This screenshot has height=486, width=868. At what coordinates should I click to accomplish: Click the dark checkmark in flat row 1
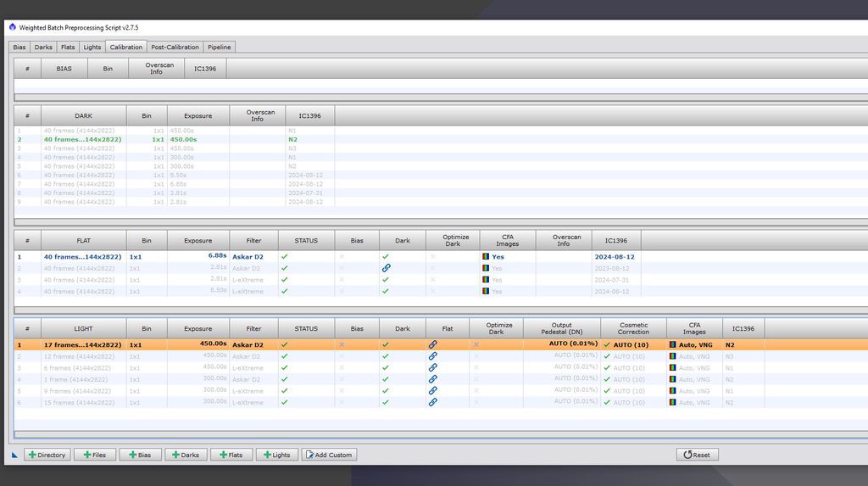(386, 257)
